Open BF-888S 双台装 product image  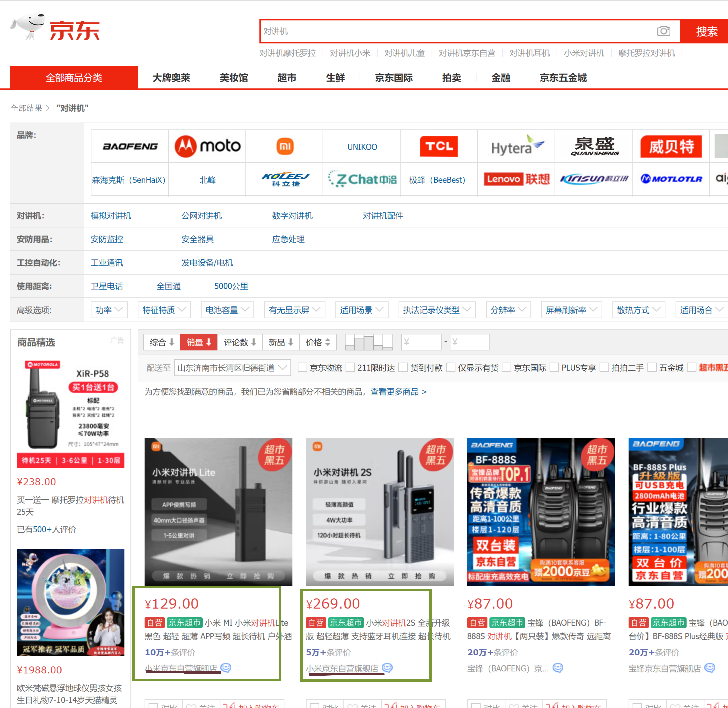pos(541,511)
